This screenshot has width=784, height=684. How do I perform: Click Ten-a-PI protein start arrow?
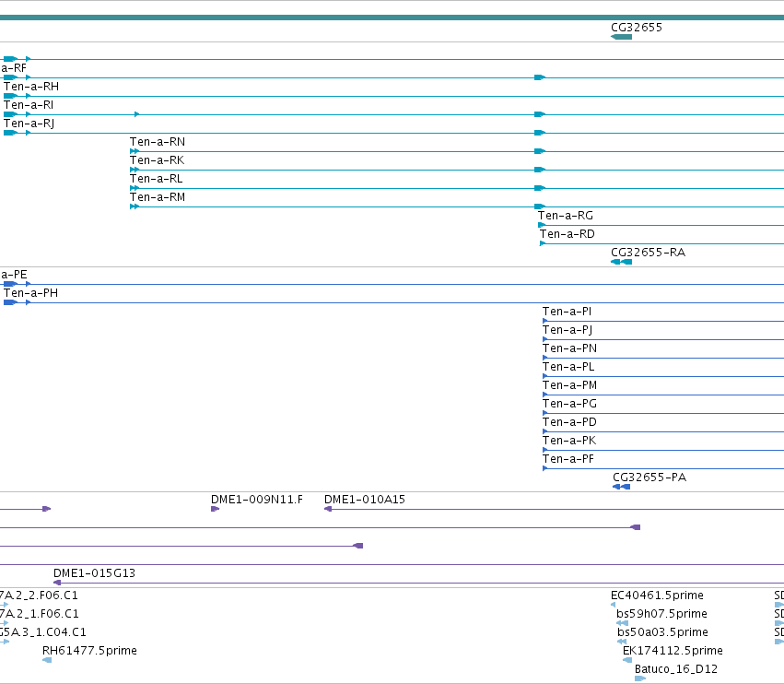[545, 321]
